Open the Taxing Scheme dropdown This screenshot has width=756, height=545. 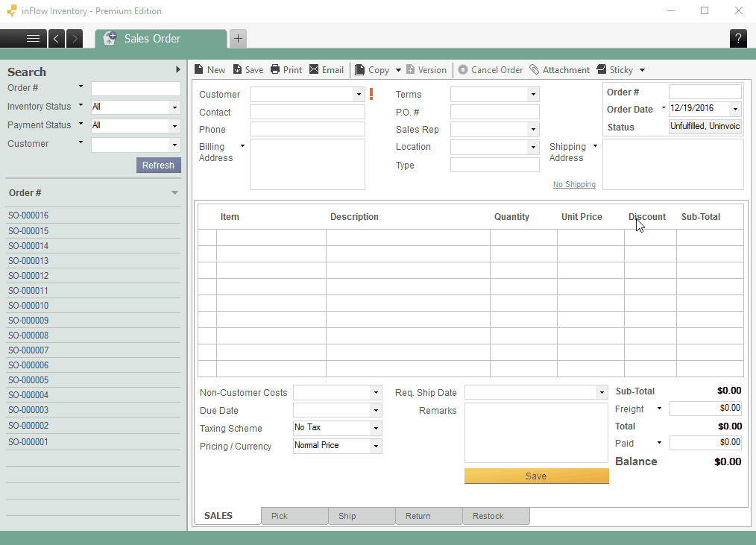pyautogui.click(x=376, y=428)
